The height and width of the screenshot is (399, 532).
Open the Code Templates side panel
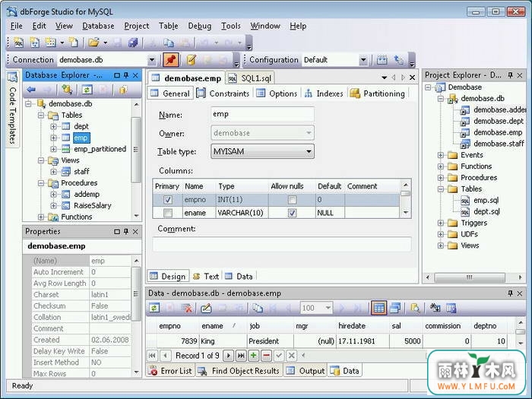click(12, 109)
